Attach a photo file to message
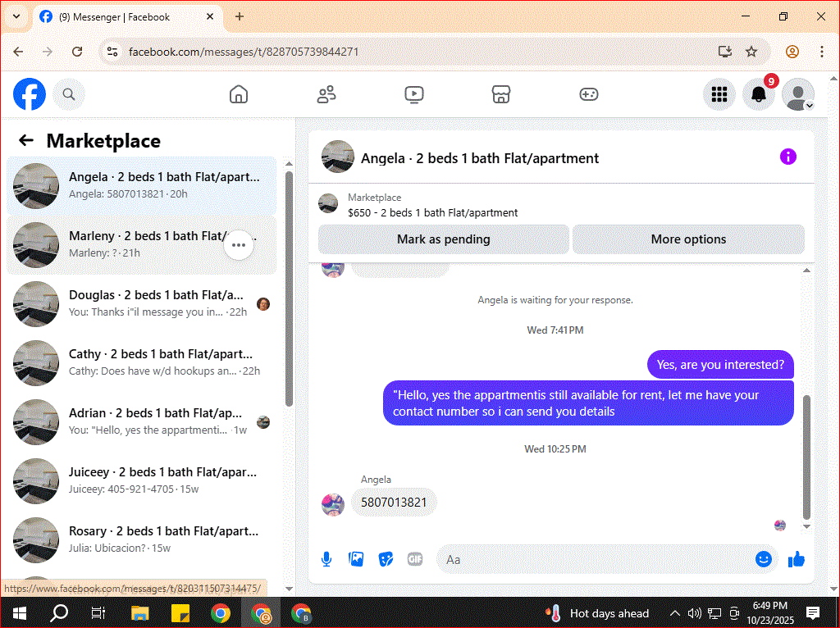840x628 pixels. 356,559
